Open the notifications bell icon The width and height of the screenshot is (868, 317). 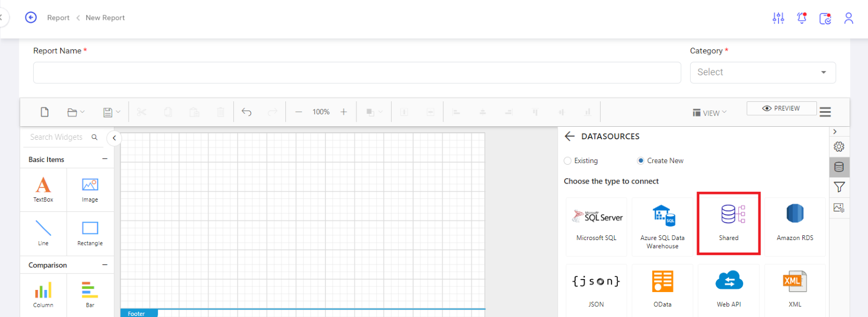coord(801,18)
